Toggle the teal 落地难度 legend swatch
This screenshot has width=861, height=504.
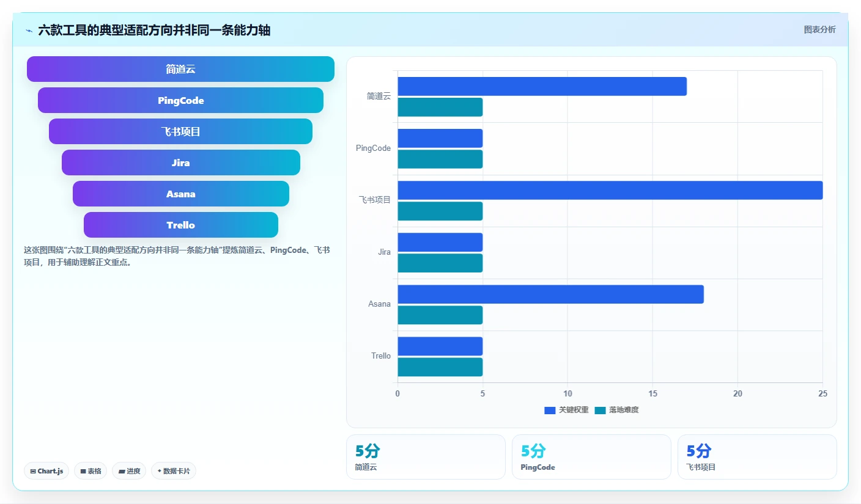click(600, 410)
